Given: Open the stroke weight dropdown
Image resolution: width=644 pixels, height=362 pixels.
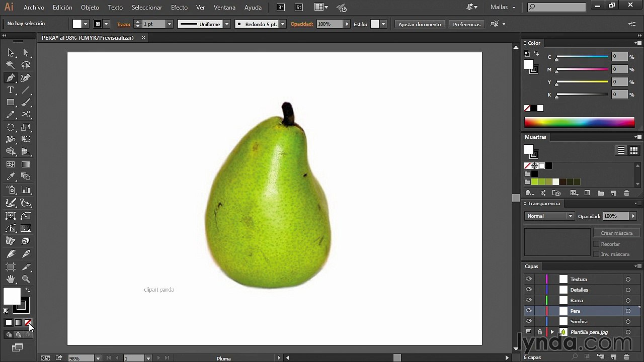Looking at the screenshot, I should tap(170, 24).
